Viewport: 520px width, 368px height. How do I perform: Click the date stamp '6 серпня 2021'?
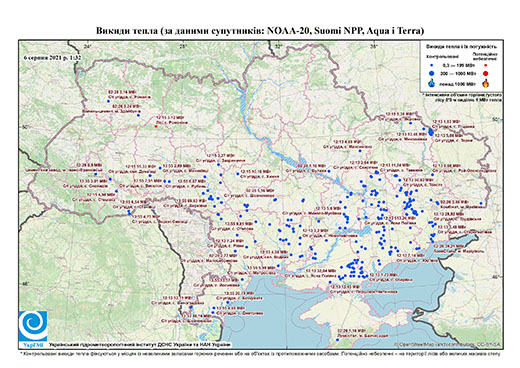tap(53, 57)
